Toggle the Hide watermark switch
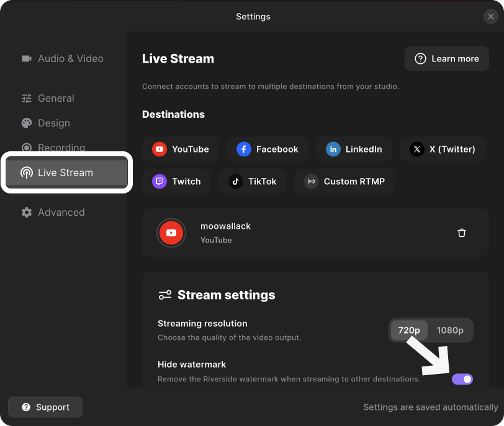Image resolution: width=504 pixels, height=426 pixels. click(x=462, y=379)
